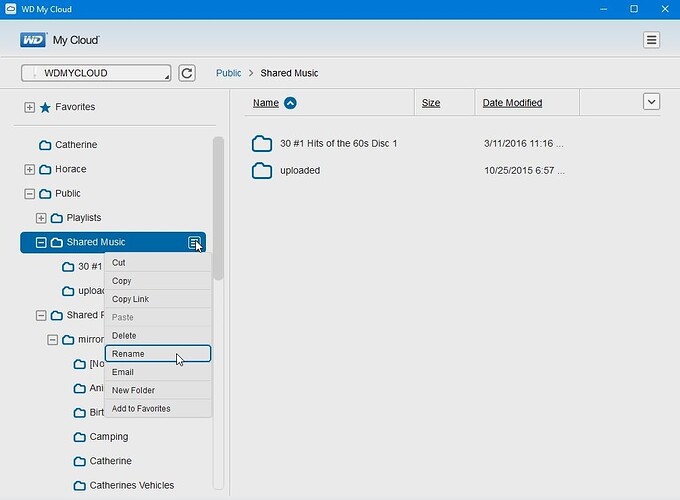The height and width of the screenshot is (500, 680).
Task: Click the left tree vertical scrollbar thumb
Action: tap(218, 208)
